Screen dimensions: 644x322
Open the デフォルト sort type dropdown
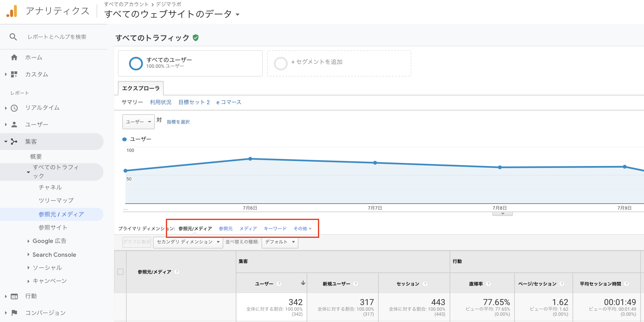pos(280,242)
